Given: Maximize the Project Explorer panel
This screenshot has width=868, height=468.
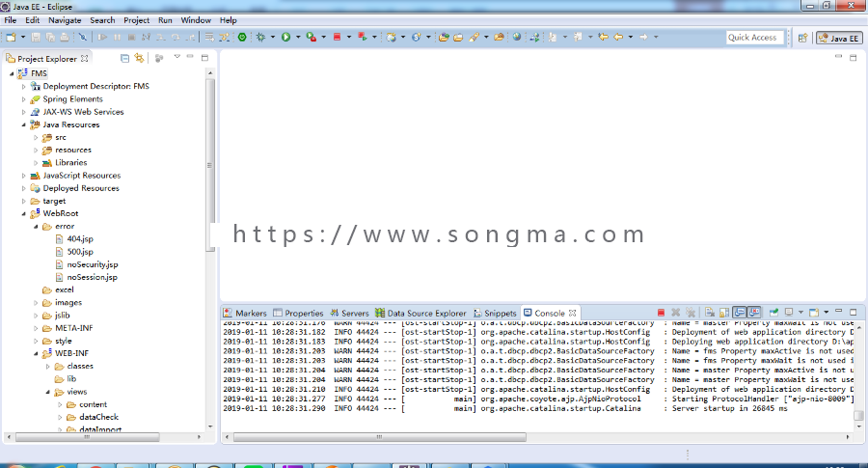Looking at the screenshot, I should 204,58.
